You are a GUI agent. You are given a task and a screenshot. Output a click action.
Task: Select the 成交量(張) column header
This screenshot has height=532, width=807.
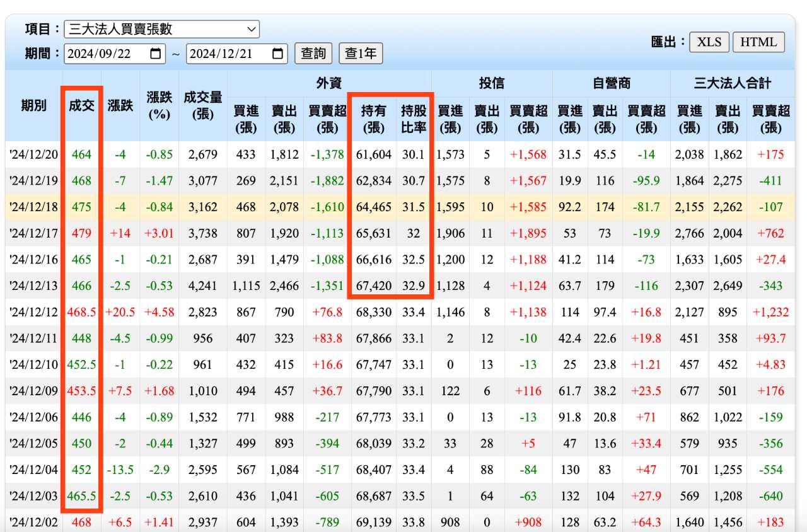(x=203, y=105)
